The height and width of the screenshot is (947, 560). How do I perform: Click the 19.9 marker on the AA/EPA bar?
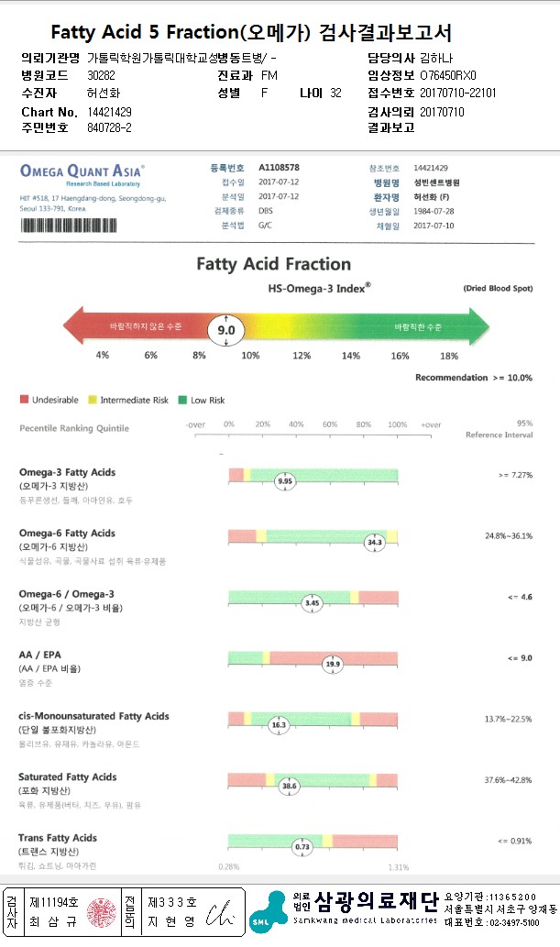333,663
